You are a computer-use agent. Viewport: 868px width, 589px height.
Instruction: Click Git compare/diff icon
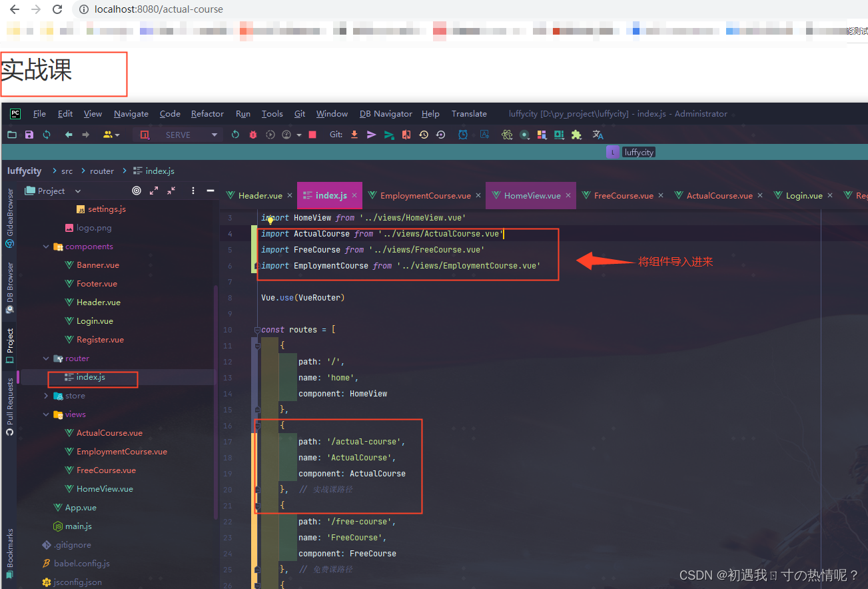(406, 135)
